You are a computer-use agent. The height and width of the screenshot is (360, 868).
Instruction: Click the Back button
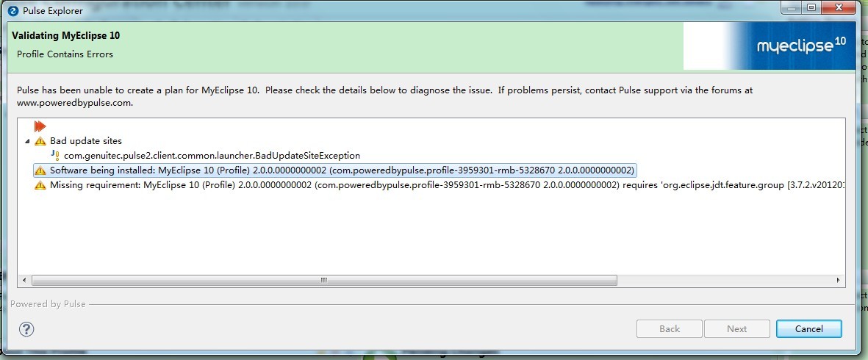[x=670, y=328]
